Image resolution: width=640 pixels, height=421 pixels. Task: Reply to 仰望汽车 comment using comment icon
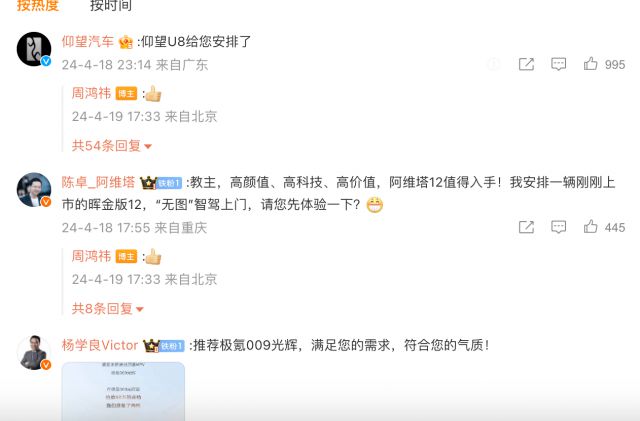(558, 64)
